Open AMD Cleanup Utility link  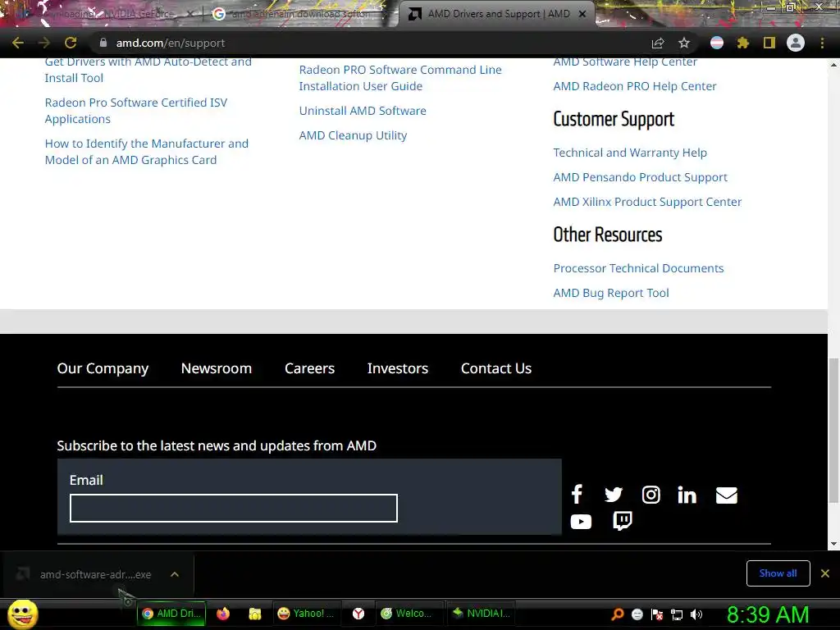coord(353,135)
